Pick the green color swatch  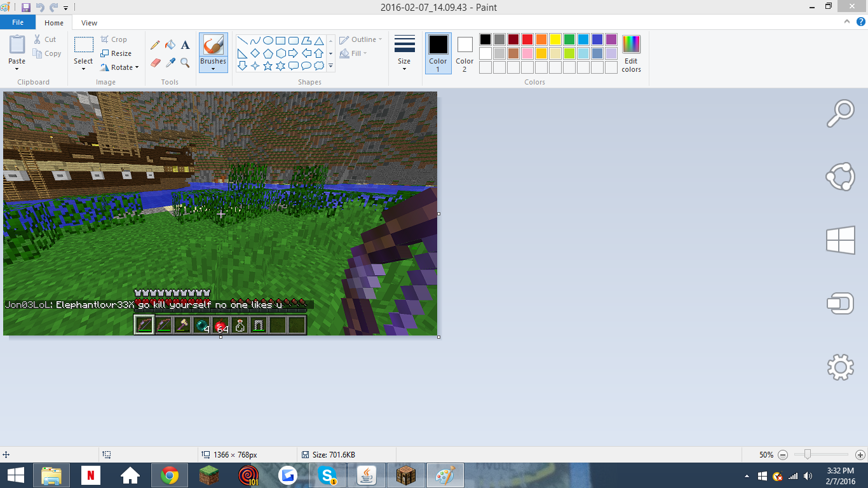pos(569,39)
